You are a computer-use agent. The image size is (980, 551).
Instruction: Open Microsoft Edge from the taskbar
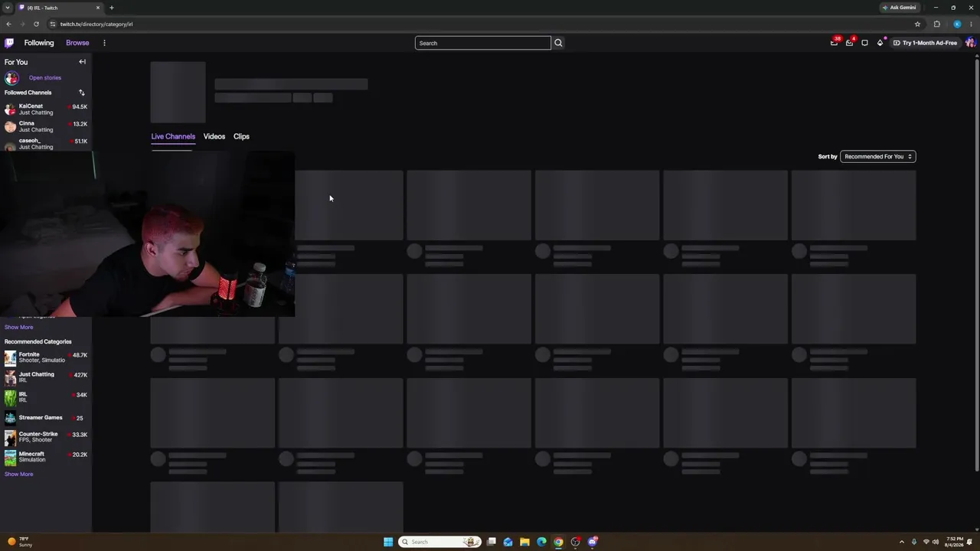[x=541, y=542]
